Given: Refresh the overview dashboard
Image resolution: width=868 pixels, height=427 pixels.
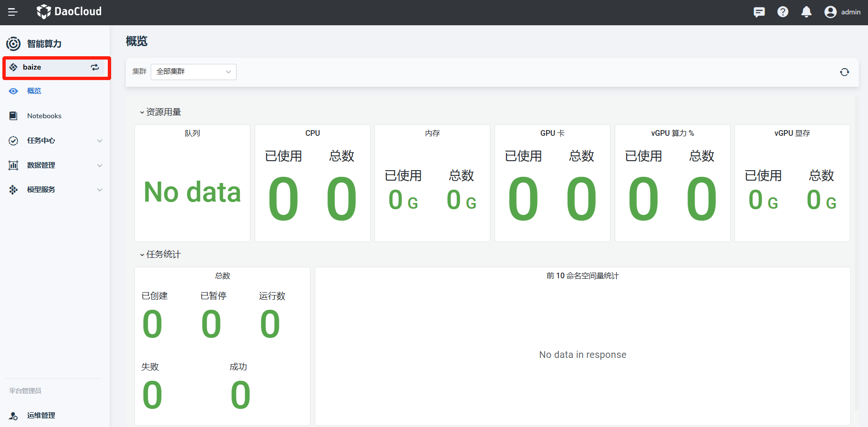Looking at the screenshot, I should pos(844,72).
